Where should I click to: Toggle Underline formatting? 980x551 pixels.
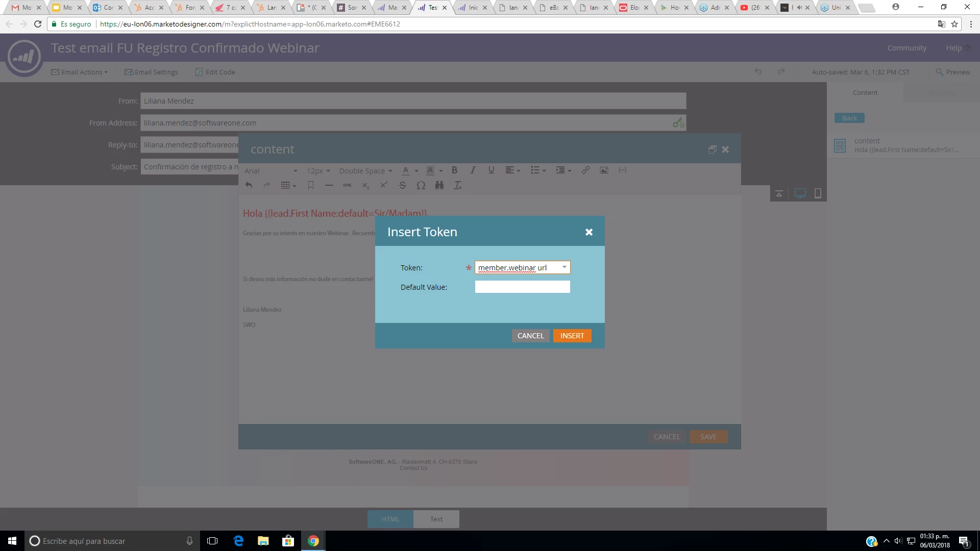click(491, 170)
